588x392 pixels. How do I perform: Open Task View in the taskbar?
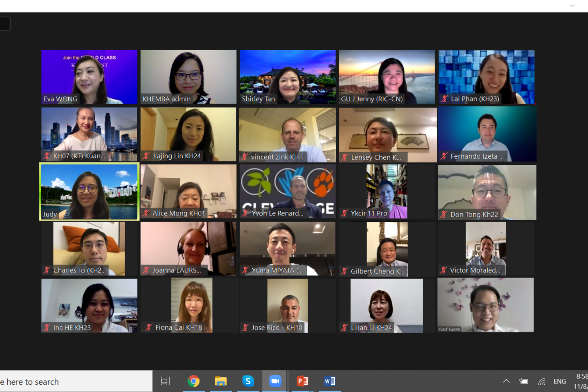coord(165,381)
